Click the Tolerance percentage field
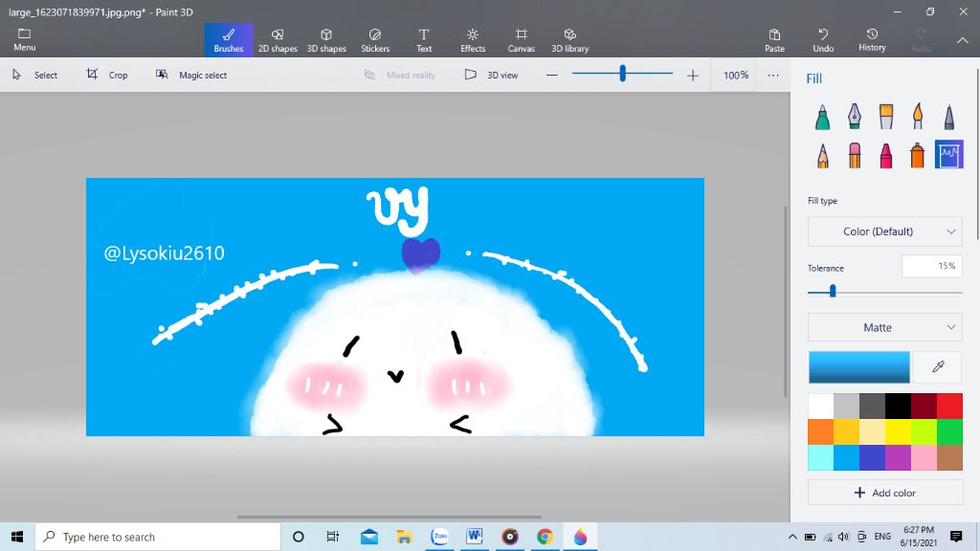This screenshot has width=980, height=551. coord(931,266)
